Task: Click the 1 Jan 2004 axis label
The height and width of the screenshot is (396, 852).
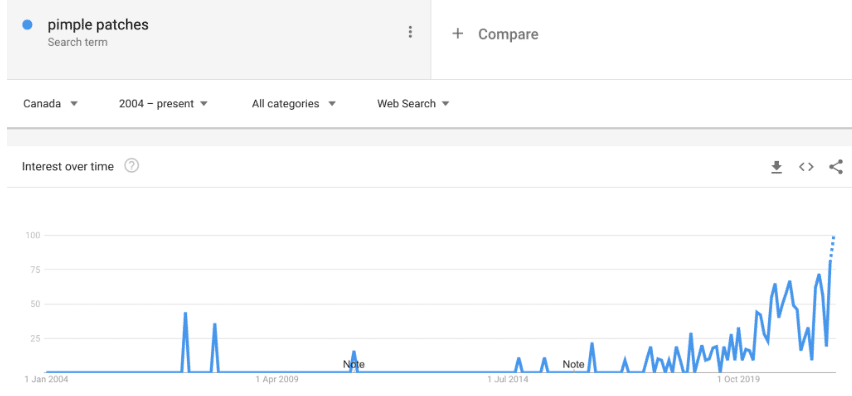Action: coord(47,379)
